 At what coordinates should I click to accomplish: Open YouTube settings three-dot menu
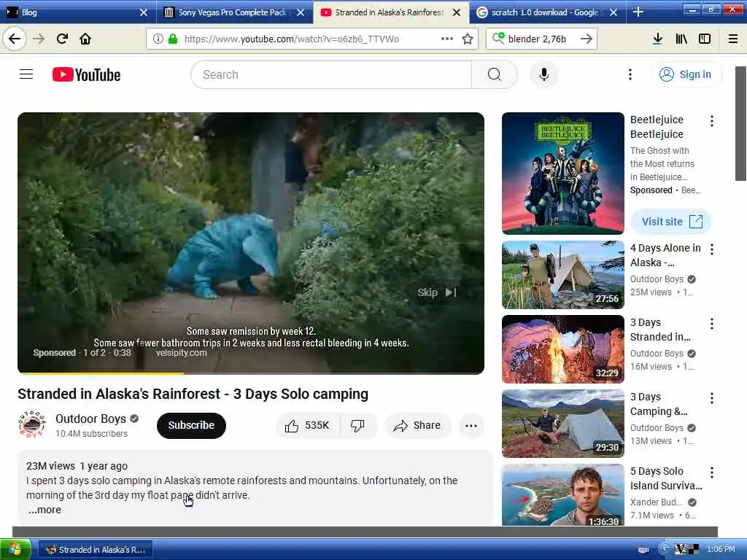coord(630,74)
